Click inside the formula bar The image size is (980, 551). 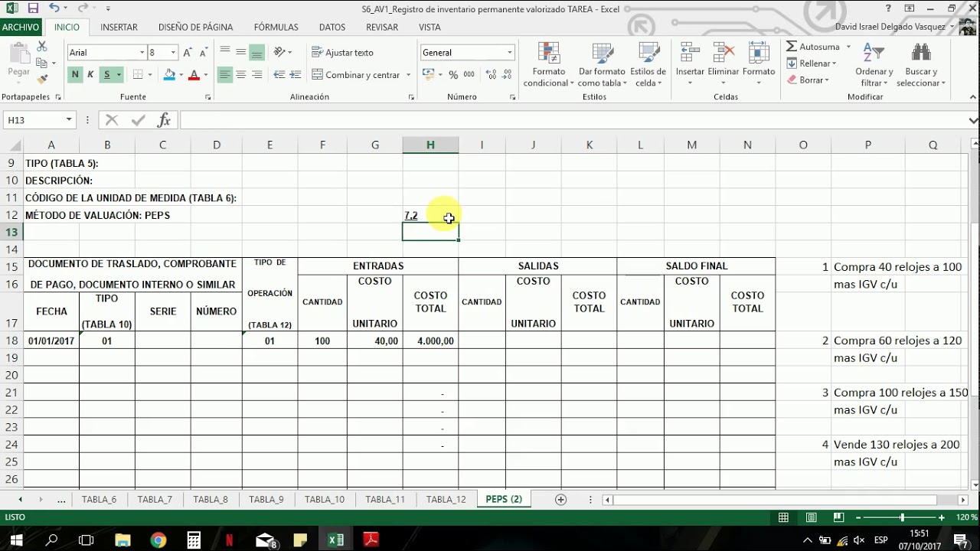point(573,120)
